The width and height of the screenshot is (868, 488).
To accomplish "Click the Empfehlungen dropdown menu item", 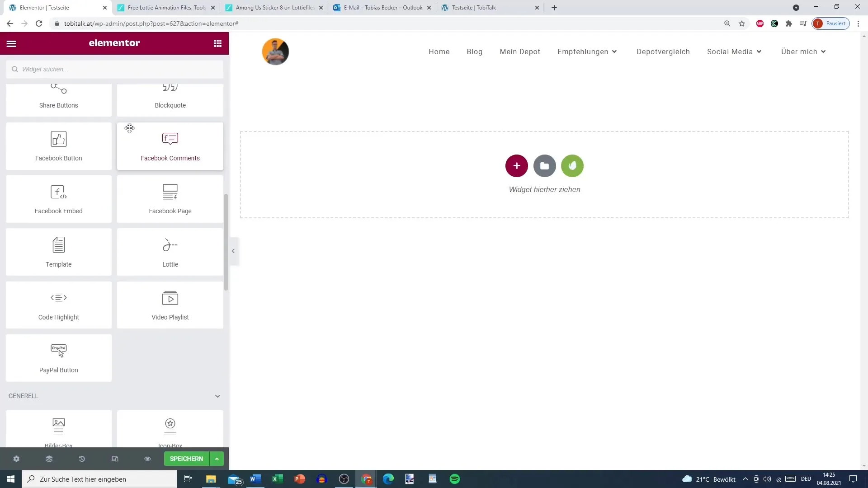I will [587, 51].
